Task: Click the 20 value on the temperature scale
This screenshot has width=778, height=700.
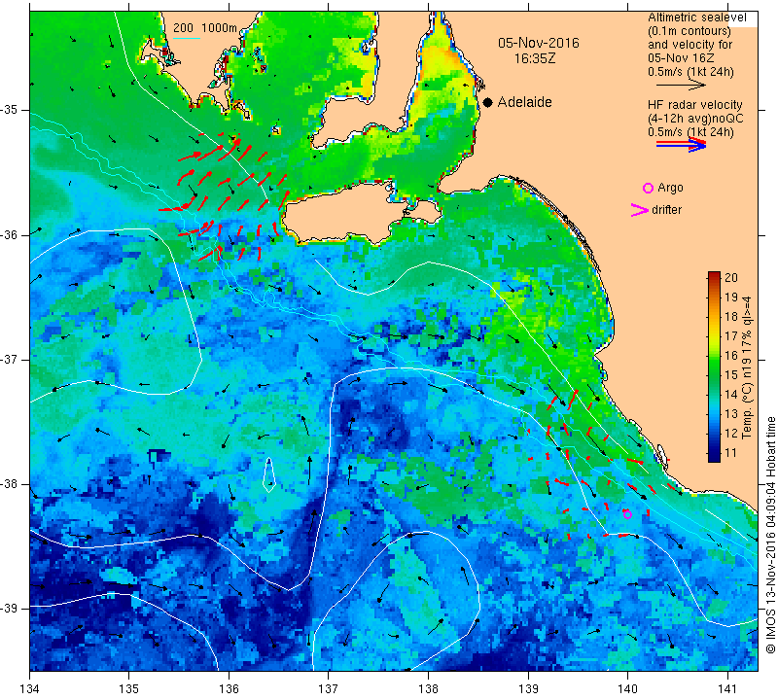Action: click(731, 278)
